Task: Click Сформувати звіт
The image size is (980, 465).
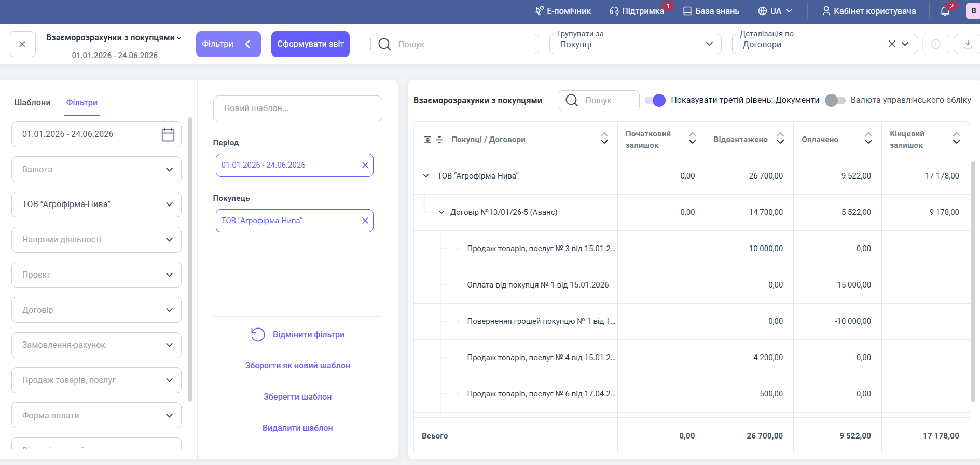Action: click(x=310, y=44)
